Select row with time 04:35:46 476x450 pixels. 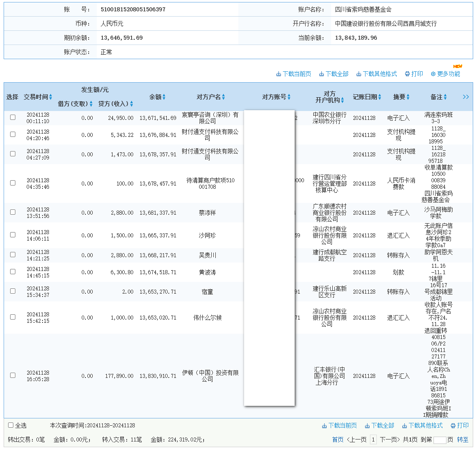(13, 183)
